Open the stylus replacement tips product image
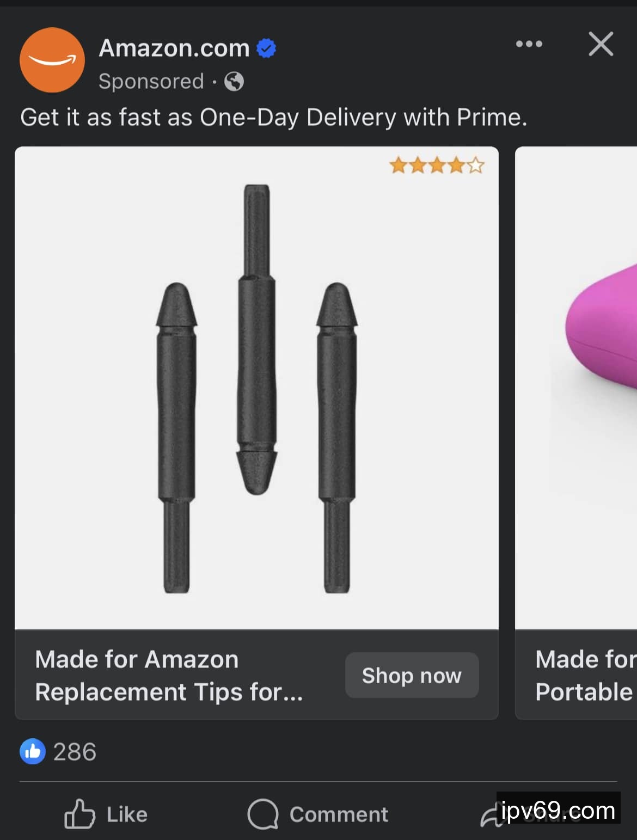This screenshot has height=840, width=637. point(256,388)
